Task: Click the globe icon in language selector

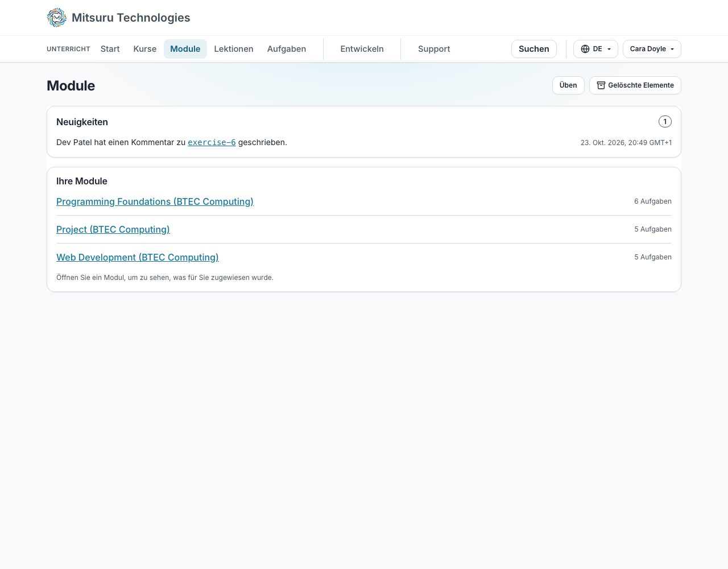Action: coord(585,49)
